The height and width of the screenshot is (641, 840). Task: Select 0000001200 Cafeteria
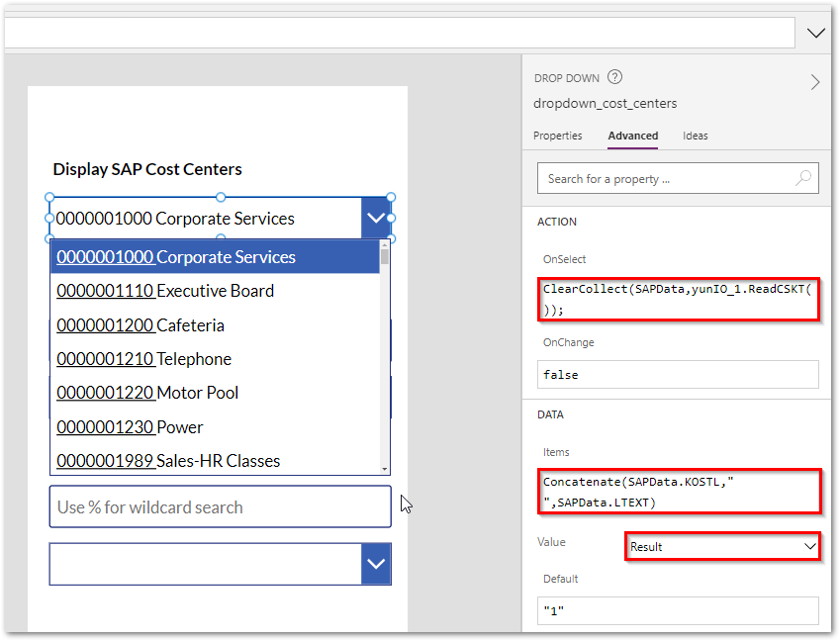coord(215,325)
